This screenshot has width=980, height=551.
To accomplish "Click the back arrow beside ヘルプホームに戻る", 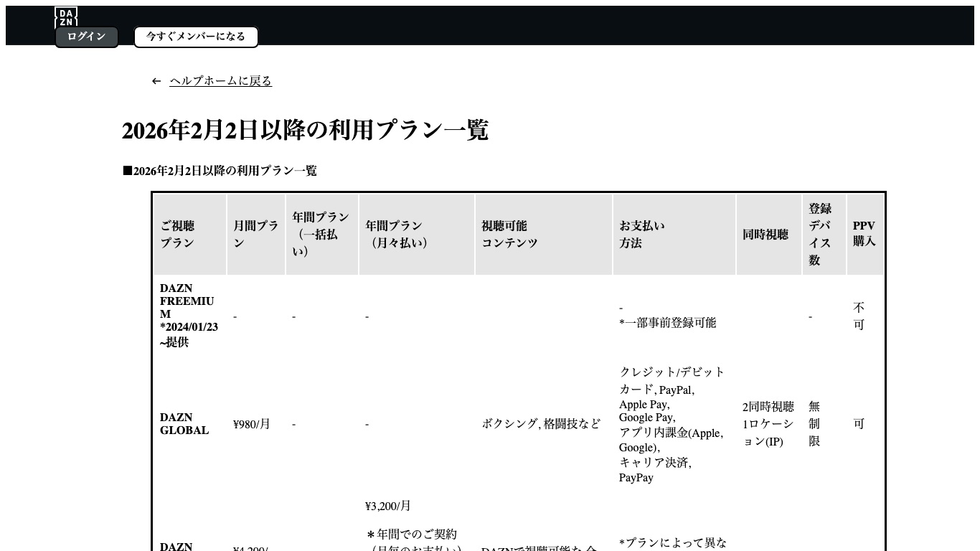I will coord(156,81).
